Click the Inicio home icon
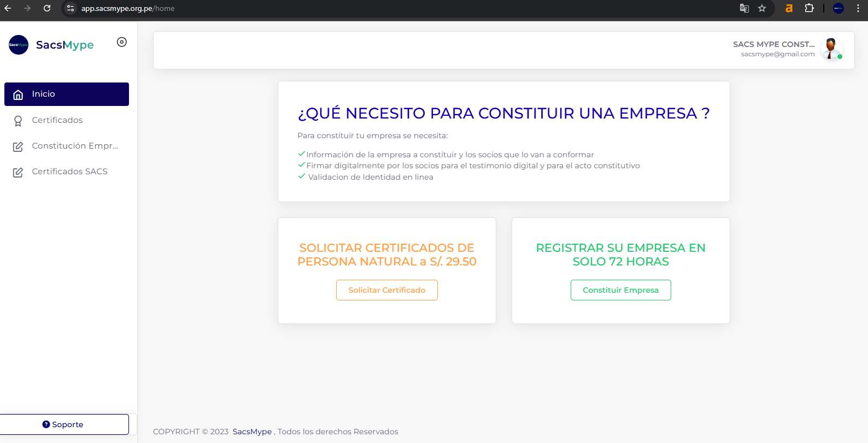Screen dimensions: 868x443 [x=18, y=94]
